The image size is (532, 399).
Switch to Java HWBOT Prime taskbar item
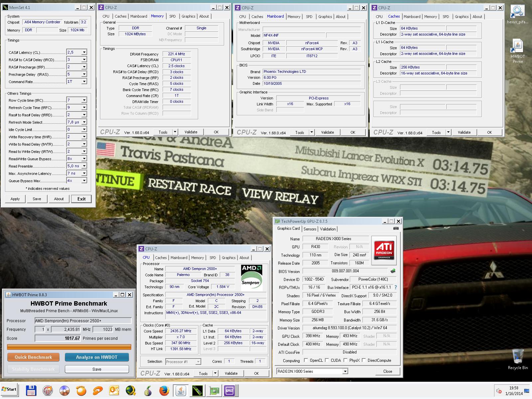181,391
